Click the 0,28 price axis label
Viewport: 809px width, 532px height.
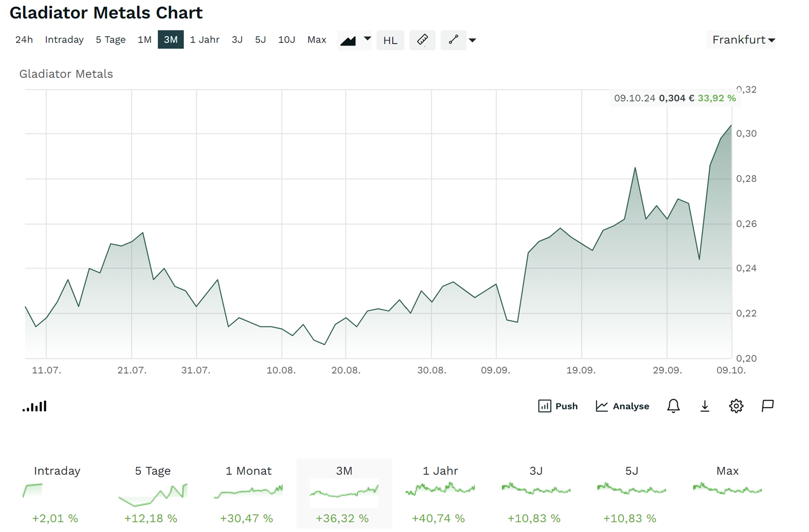(746, 178)
